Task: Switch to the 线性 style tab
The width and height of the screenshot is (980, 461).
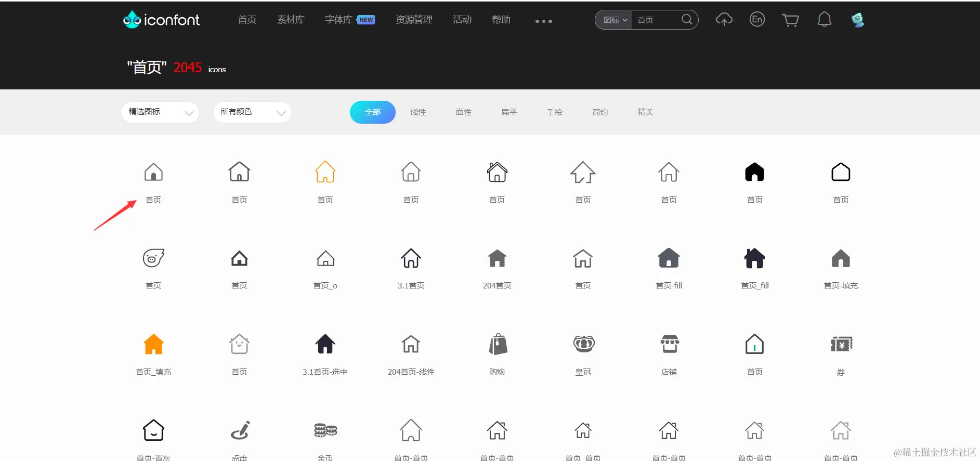Action: tap(418, 112)
